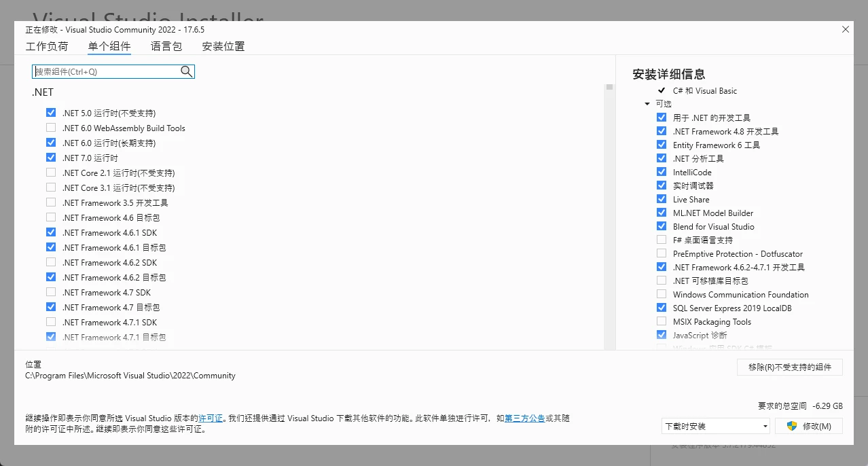Click the -6.29 GB space value

coord(827,406)
